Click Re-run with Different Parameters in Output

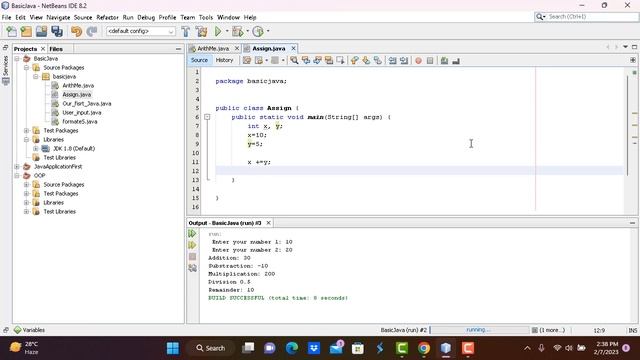point(192,245)
